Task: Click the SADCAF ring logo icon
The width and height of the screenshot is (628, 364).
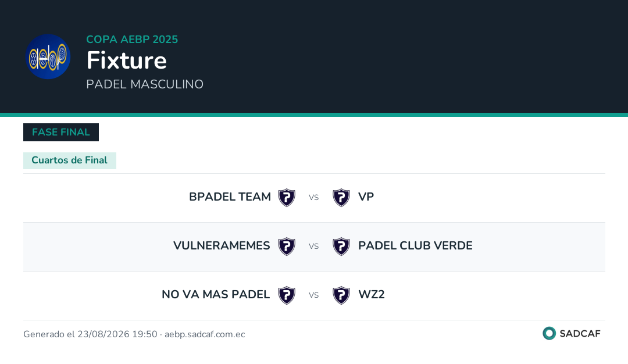Action: point(549,333)
